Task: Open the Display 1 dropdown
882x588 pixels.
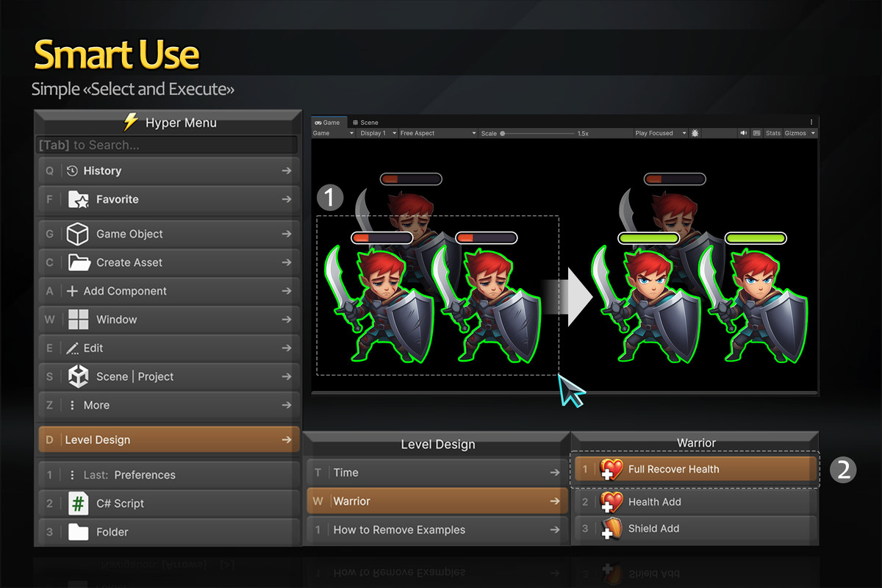Action: (378, 133)
